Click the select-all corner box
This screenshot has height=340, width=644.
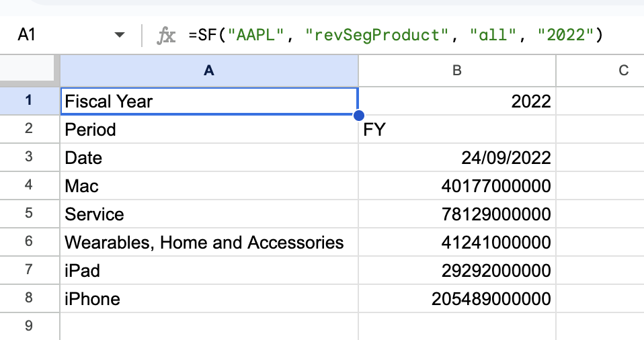(27, 68)
